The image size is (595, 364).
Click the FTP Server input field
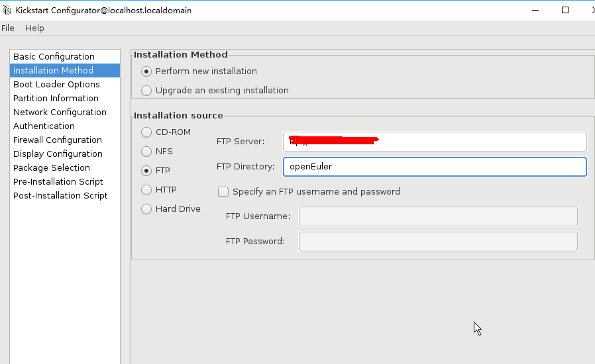click(x=434, y=142)
